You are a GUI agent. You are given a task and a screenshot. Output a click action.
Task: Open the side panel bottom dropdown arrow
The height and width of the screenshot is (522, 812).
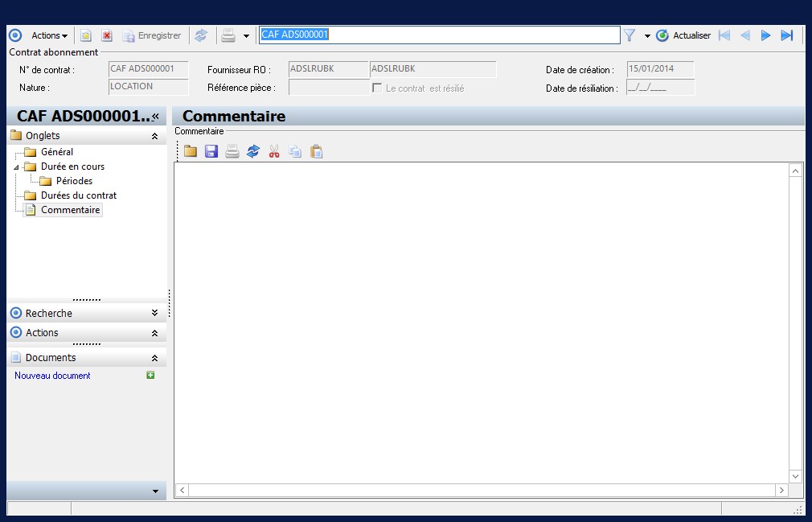click(155, 491)
